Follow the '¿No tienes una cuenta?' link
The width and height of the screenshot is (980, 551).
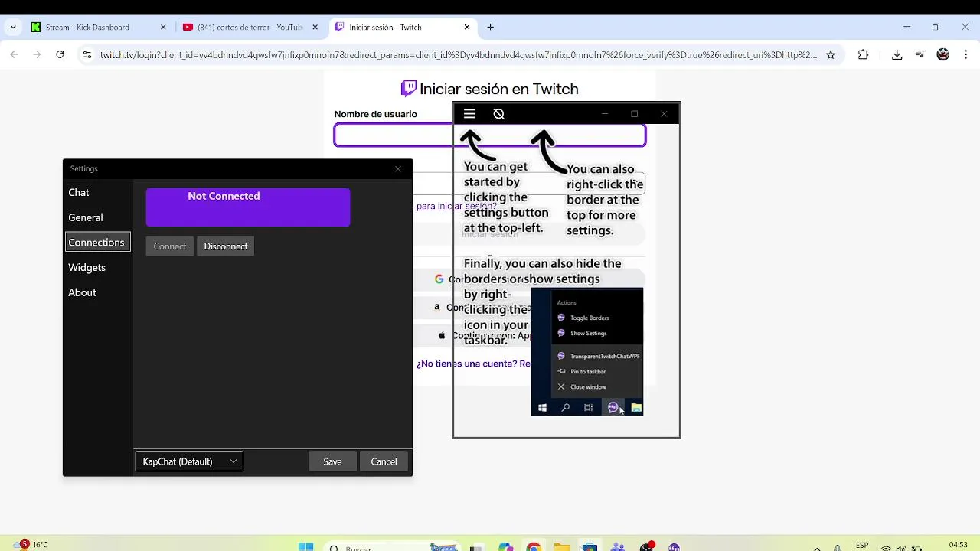pos(473,364)
